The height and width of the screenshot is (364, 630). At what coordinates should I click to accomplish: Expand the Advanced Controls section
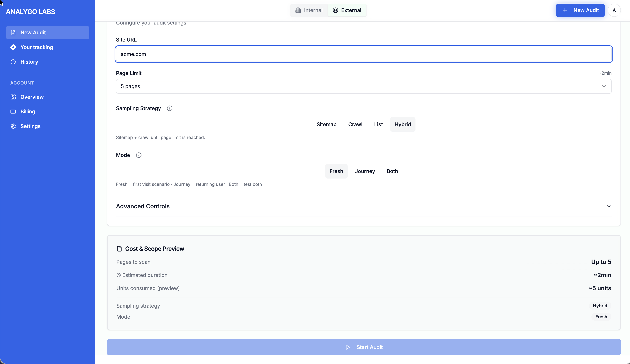click(x=364, y=206)
